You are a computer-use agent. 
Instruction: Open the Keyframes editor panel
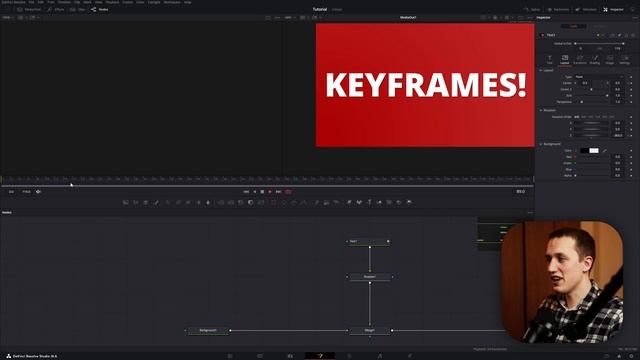pos(558,9)
